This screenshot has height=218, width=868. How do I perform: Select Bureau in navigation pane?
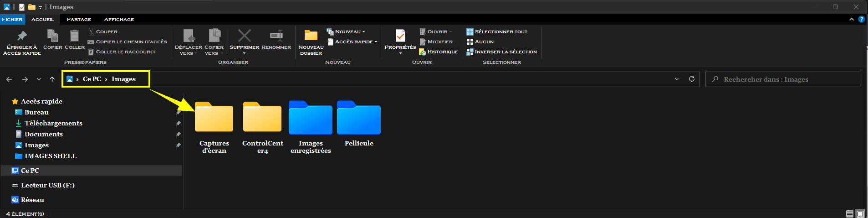point(36,112)
